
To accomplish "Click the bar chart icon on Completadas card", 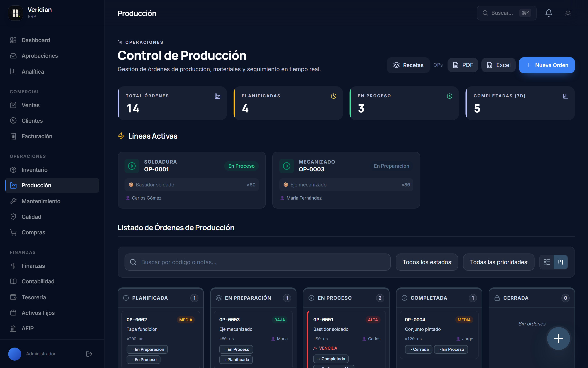I will [x=565, y=96].
